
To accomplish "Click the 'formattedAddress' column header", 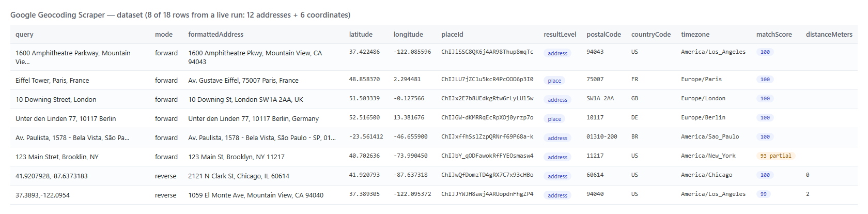I will pos(216,35).
